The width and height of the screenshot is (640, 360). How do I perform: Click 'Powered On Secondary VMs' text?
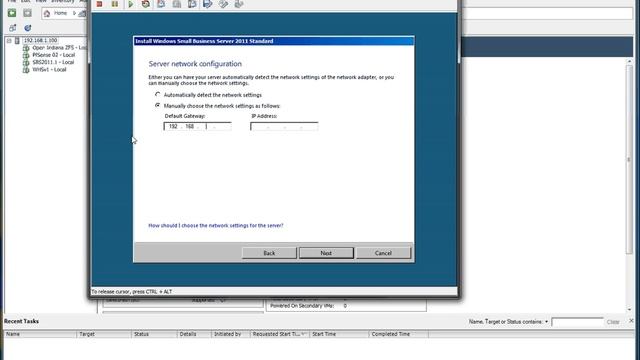coord(302,306)
